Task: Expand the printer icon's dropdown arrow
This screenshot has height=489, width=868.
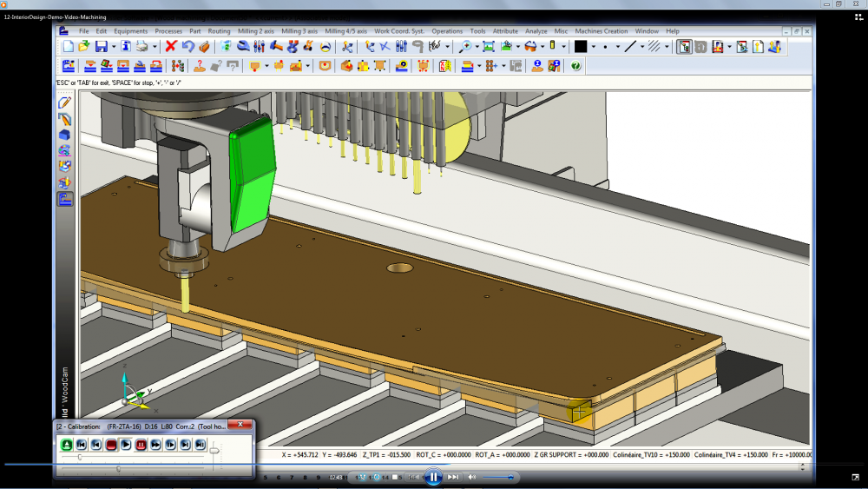Action: click(x=155, y=47)
